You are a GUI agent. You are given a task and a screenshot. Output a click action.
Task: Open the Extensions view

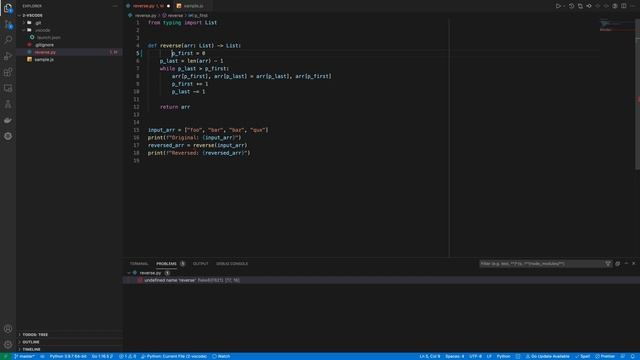click(8, 72)
